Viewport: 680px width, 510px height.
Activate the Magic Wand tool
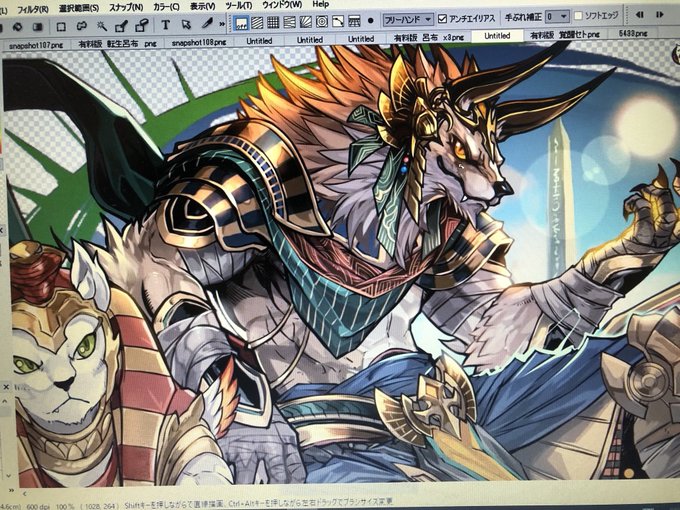102,26
